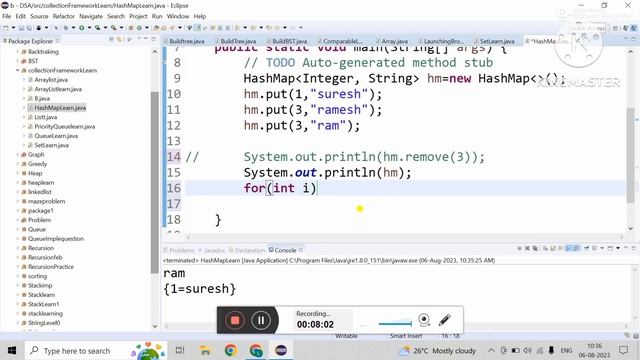Click the Toggle Mark Occurrences toolbar icon
The image size is (640, 360).
click(197, 28)
